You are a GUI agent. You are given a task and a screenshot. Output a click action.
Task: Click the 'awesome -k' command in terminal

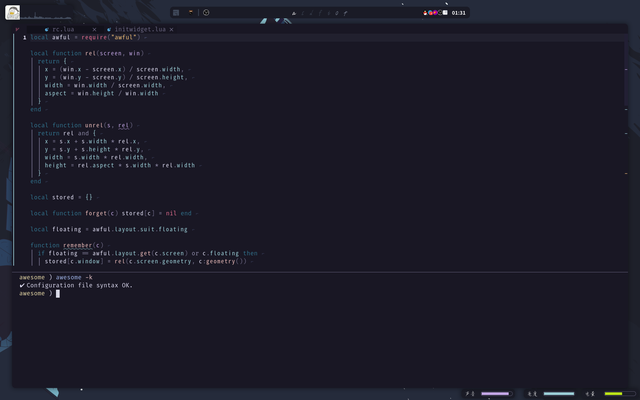(74, 278)
